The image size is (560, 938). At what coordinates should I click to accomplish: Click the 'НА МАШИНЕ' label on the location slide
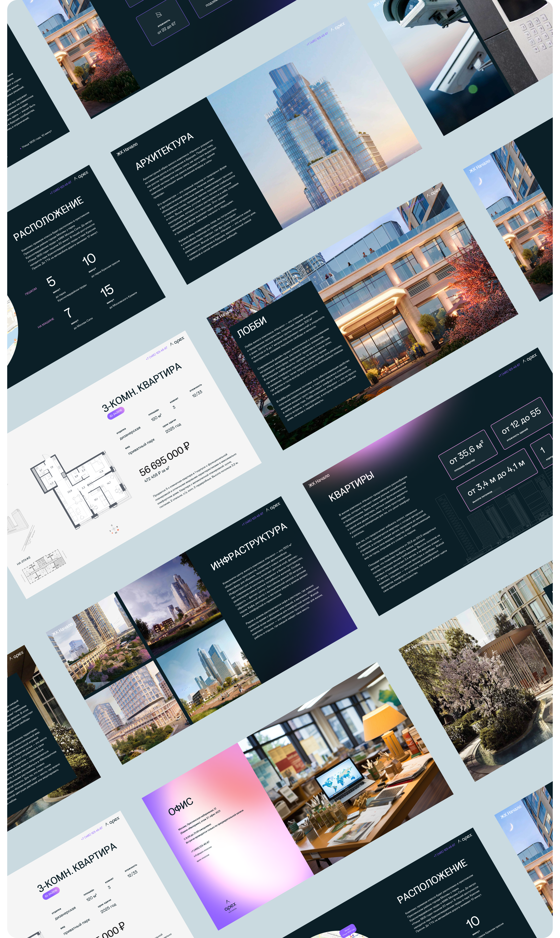click(x=46, y=323)
